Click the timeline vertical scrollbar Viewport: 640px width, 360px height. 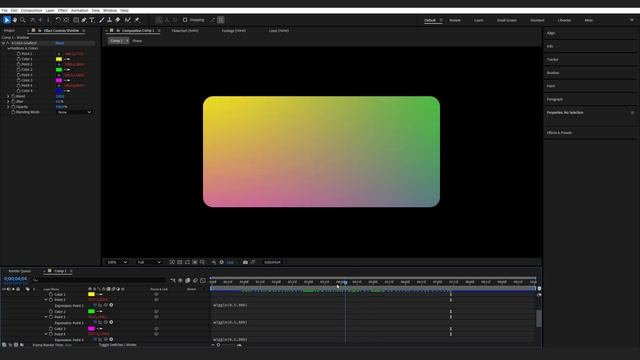539,318
